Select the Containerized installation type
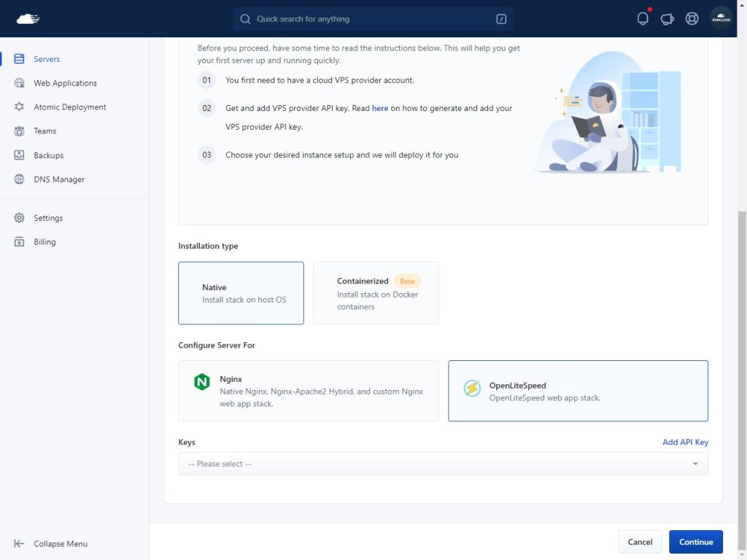 coord(376,293)
